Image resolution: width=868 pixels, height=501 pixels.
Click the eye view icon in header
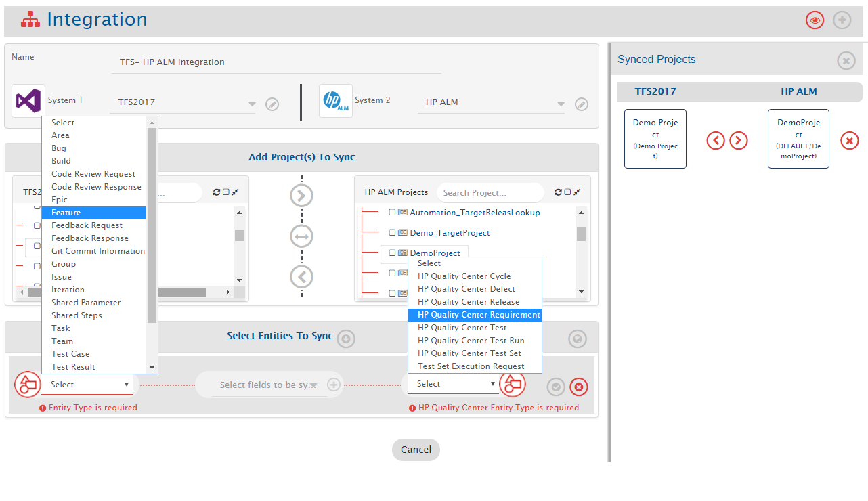click(x=815, y=20)
